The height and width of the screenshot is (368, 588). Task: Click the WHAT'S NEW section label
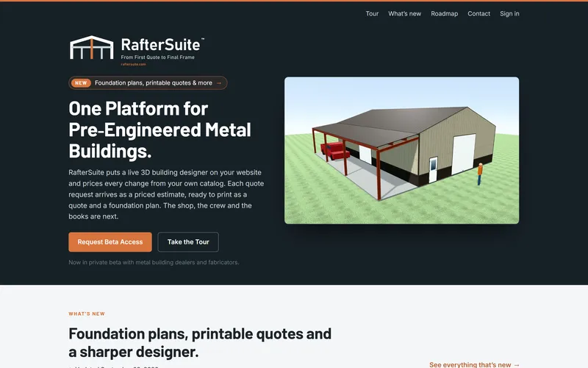coord(87,314)
